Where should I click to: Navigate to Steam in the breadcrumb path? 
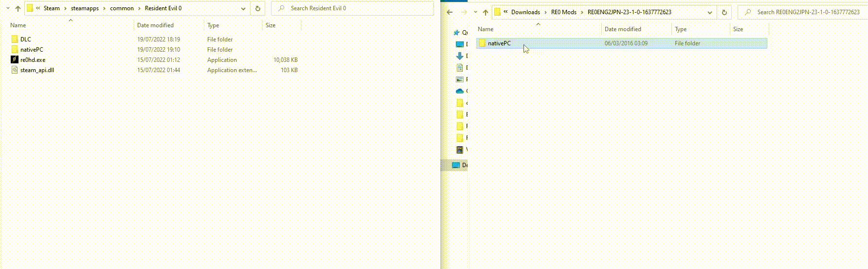point(52,8)
